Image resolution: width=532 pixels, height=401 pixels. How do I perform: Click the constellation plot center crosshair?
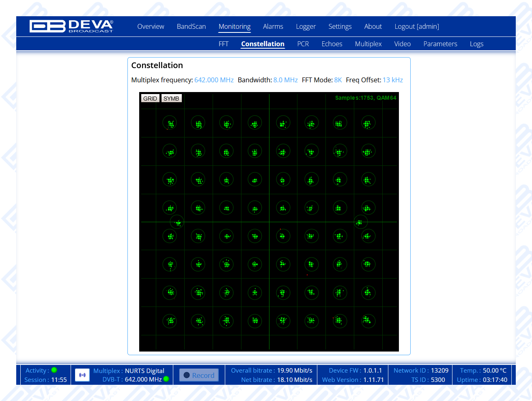pyautogui.click(x=269, y=222)
